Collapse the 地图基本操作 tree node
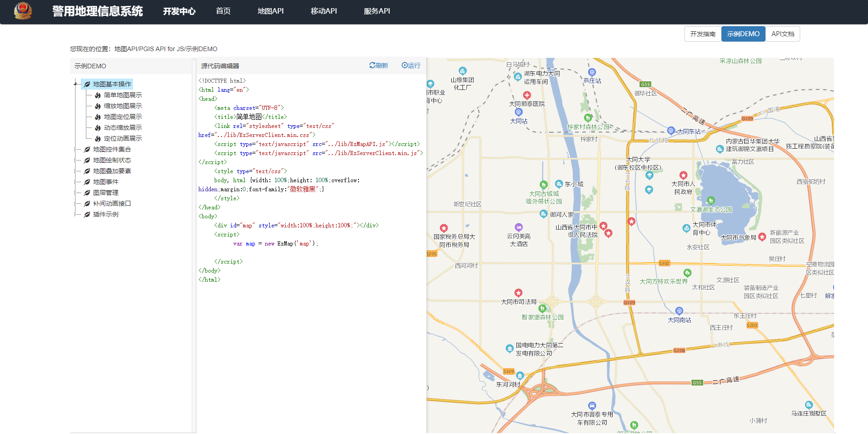The height and width of the screenshot is (434, 868). pyautogui.click(x=75, y=84)
